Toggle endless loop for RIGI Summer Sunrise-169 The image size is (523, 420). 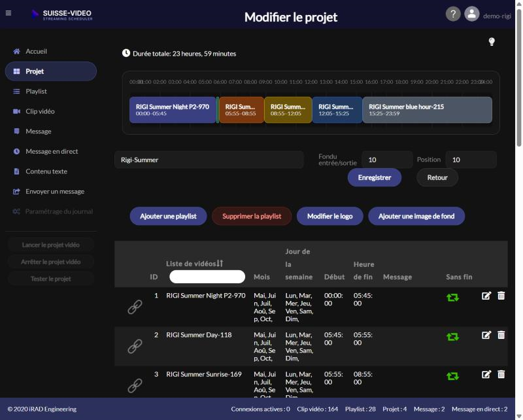point(452,376)
